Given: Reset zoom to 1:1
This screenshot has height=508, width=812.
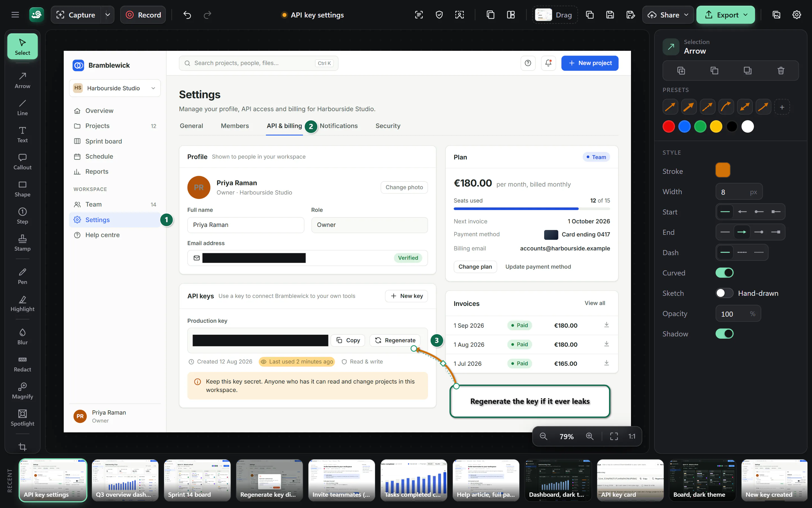Looking at the screenshot, I should [632, 436].
